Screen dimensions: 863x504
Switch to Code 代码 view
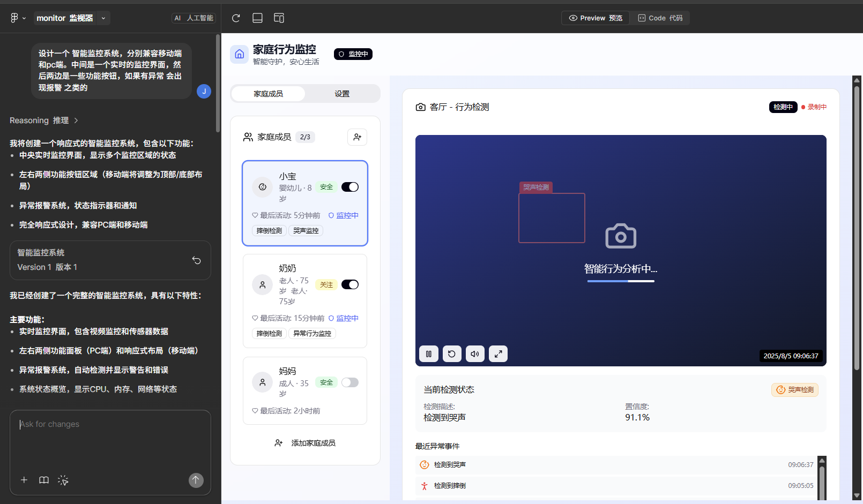pos(659,18)
